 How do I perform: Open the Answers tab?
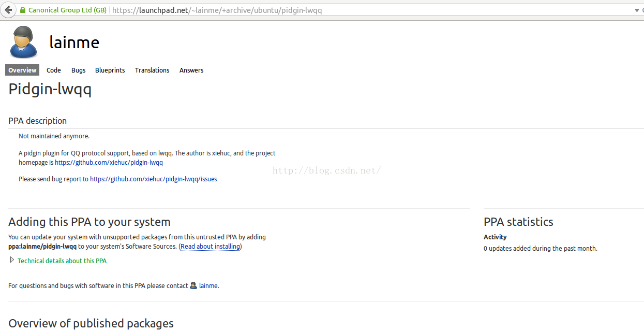191,70
